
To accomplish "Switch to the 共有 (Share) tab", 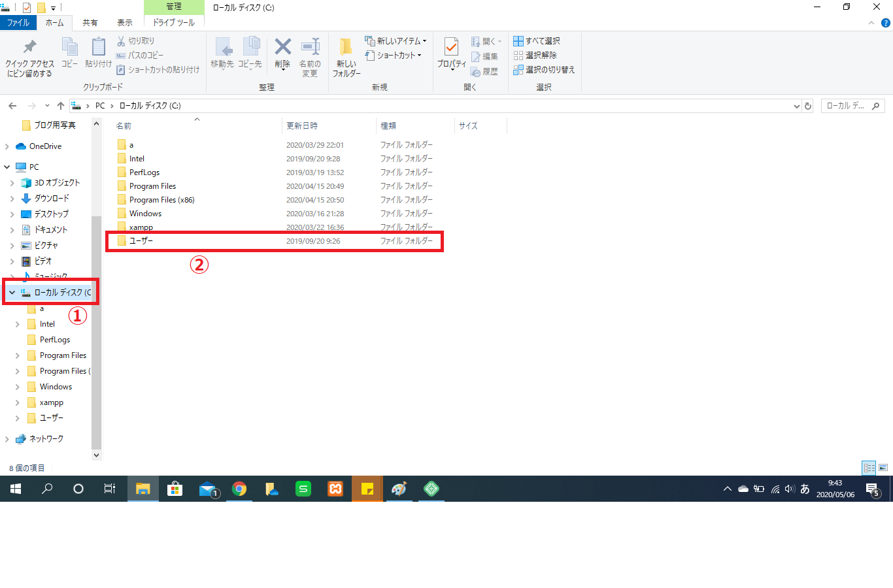I will [90, 23].
